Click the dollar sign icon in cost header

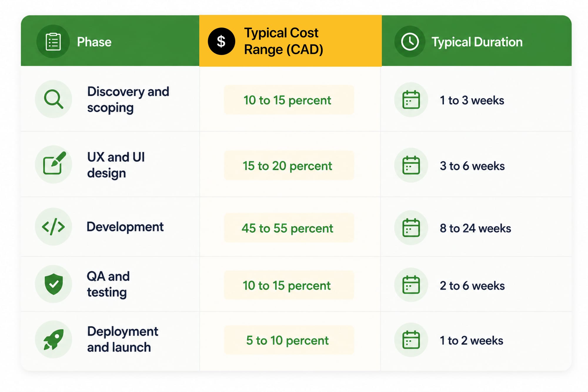tap(221, 41)
